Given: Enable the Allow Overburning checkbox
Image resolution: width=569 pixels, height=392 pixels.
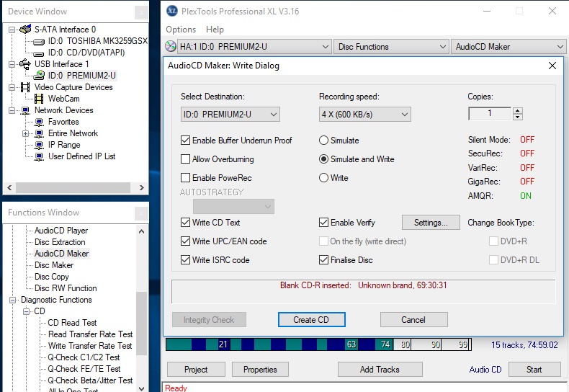Looking at the screenshot, I should coord(185,159).
